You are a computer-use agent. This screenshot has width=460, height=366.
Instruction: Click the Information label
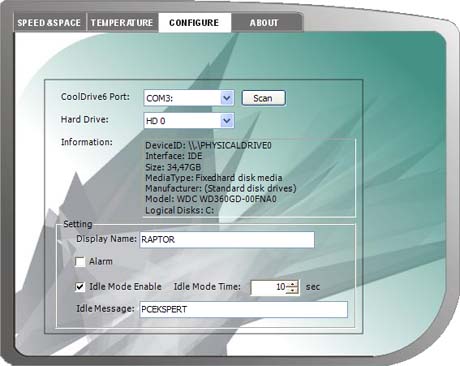coord(87,142)
